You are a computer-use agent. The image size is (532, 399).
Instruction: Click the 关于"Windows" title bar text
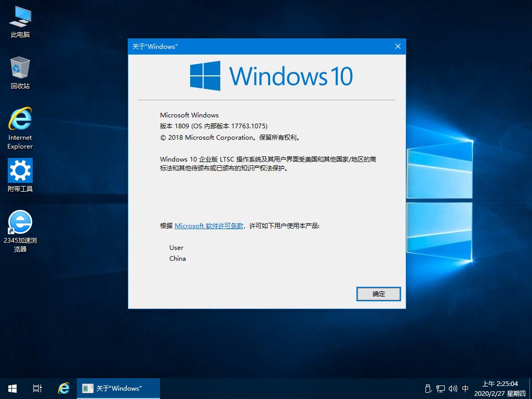[155, 47]
